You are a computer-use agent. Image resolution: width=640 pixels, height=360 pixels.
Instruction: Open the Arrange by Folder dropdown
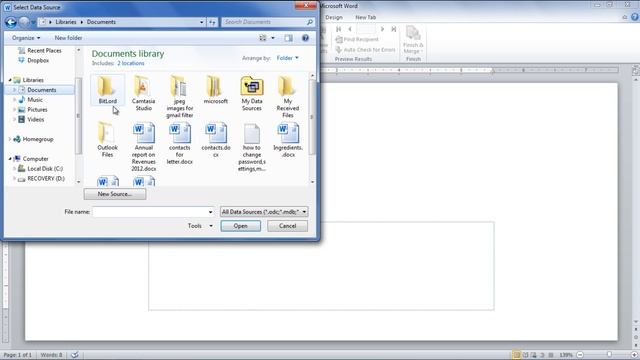287,58
